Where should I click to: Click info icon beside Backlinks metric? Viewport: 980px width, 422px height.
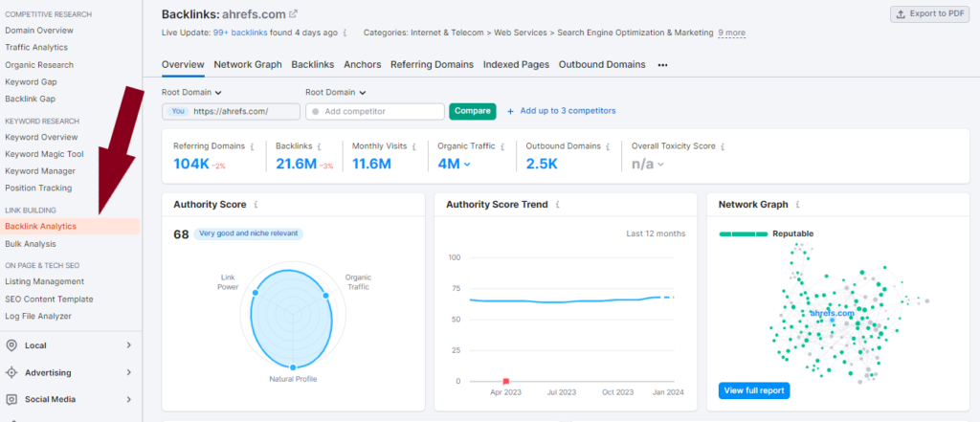pos(319,146)
